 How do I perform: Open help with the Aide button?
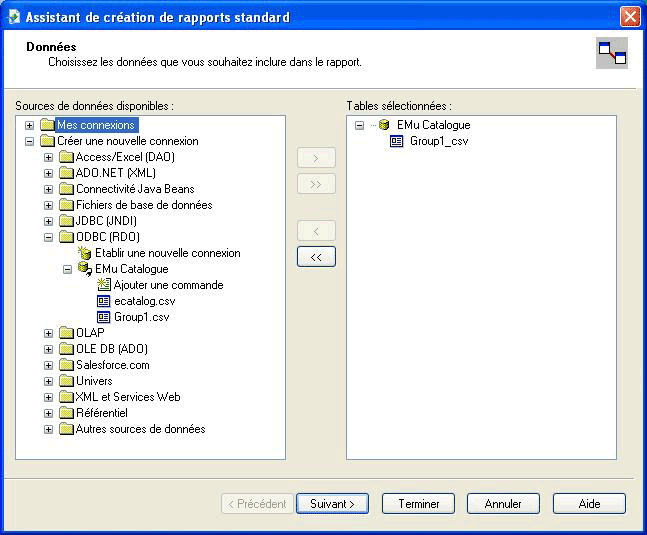click(x=589, y=504)
